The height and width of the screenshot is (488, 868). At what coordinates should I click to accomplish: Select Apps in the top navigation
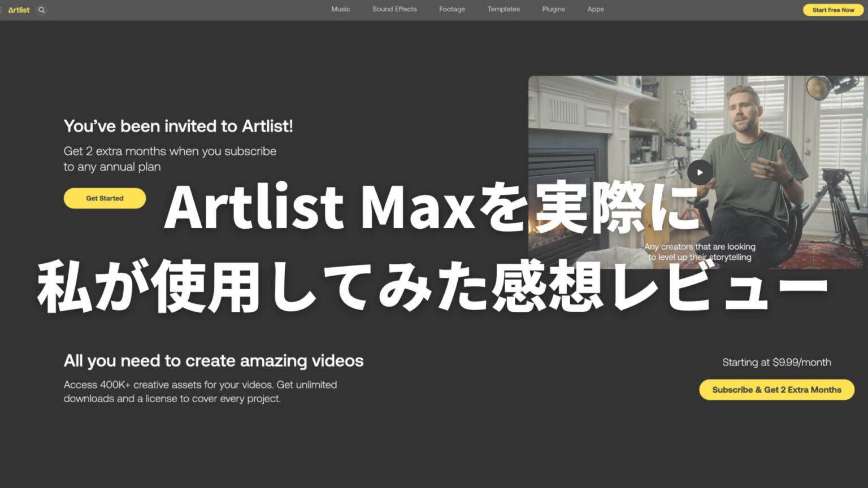(x=595, y=9)
